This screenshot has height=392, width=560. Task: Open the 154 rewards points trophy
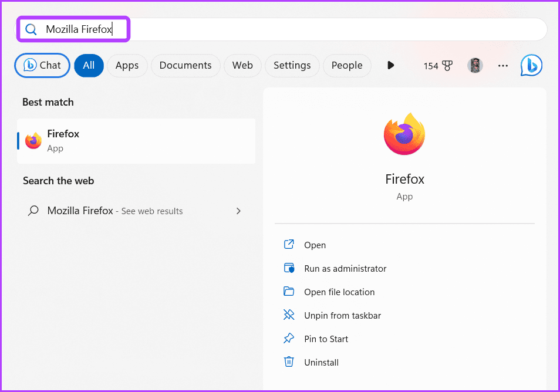(x=438, y=66)
